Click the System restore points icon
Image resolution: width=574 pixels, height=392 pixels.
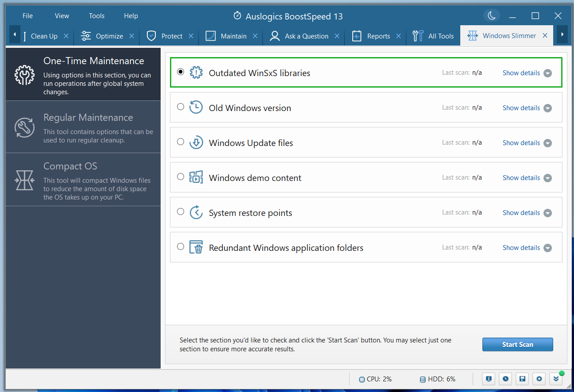196,212
